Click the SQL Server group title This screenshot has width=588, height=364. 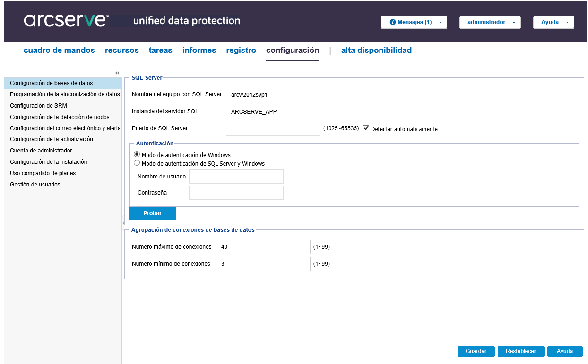[x=147, y=78]
